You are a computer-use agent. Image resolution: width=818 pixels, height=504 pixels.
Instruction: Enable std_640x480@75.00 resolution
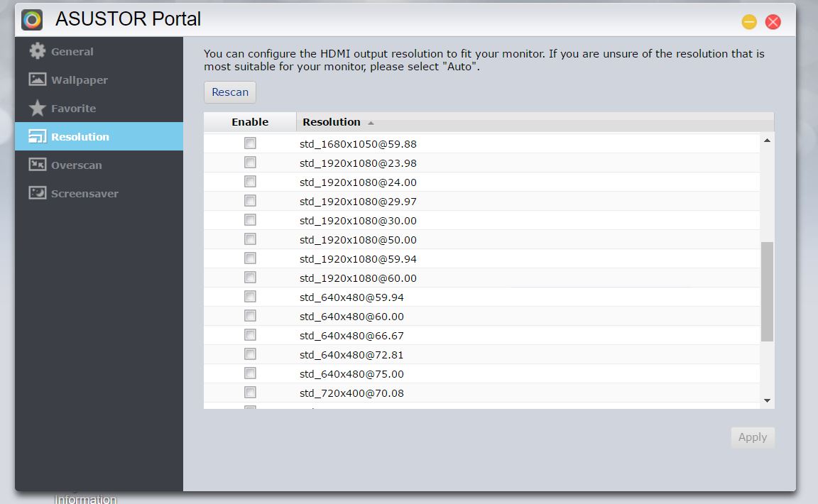point(251,373)
